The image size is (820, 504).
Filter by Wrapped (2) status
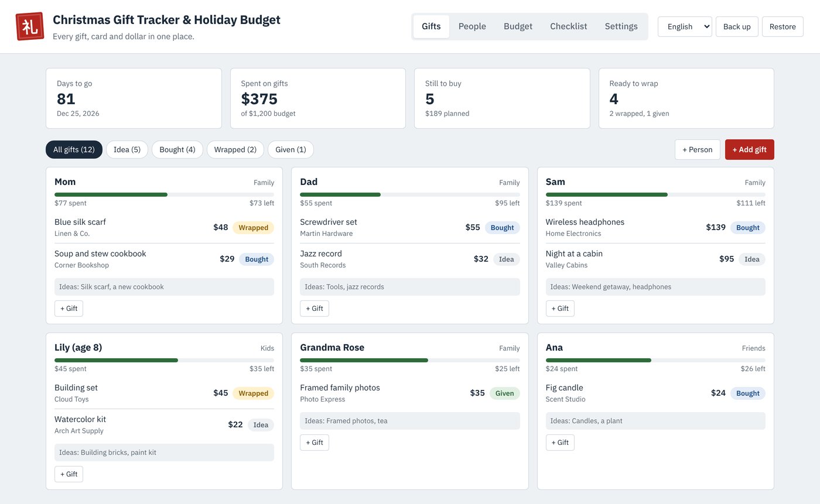coord(235,149)
